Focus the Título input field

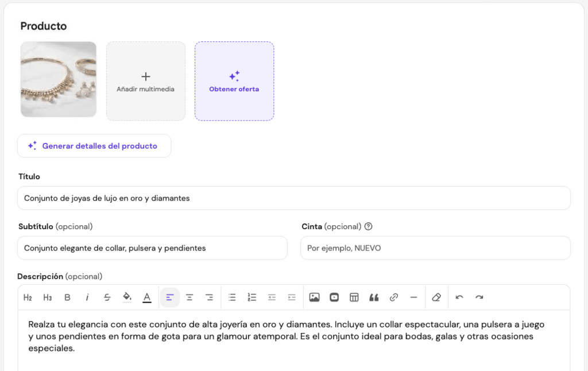[294, 198]
